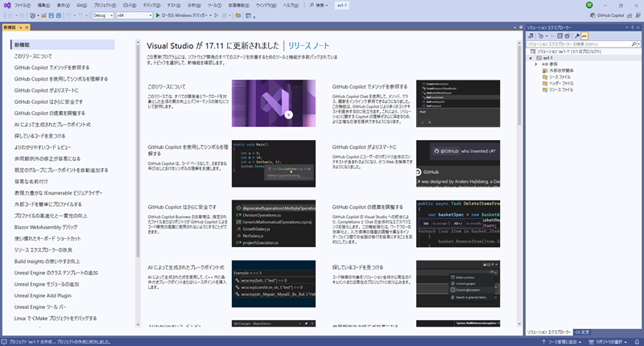Image resolution: width=644 pixels, height=346 pixels.
Task: Open the デバッグ(D) menu
Action: tap(142, 5)
